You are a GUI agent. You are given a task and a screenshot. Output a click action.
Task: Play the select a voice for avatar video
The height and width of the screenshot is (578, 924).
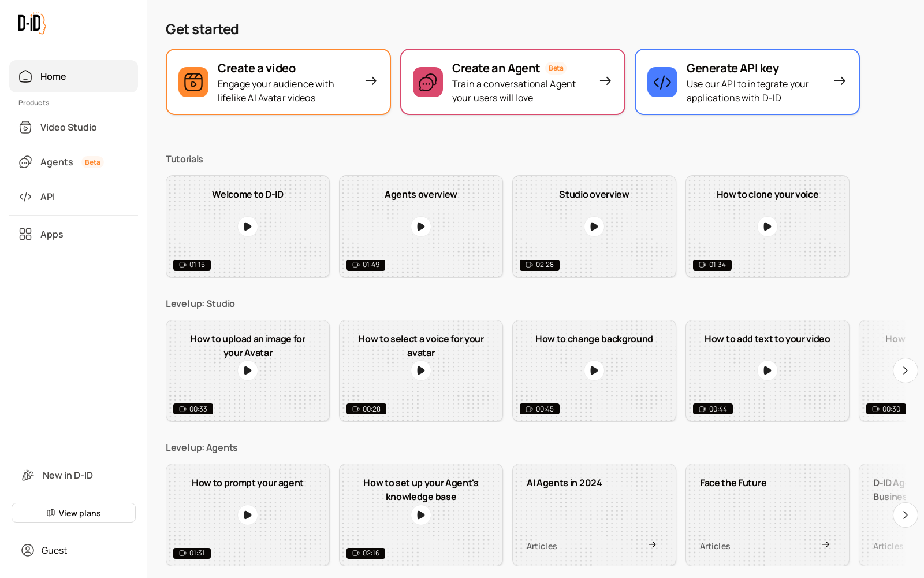(x=421, y=370)
